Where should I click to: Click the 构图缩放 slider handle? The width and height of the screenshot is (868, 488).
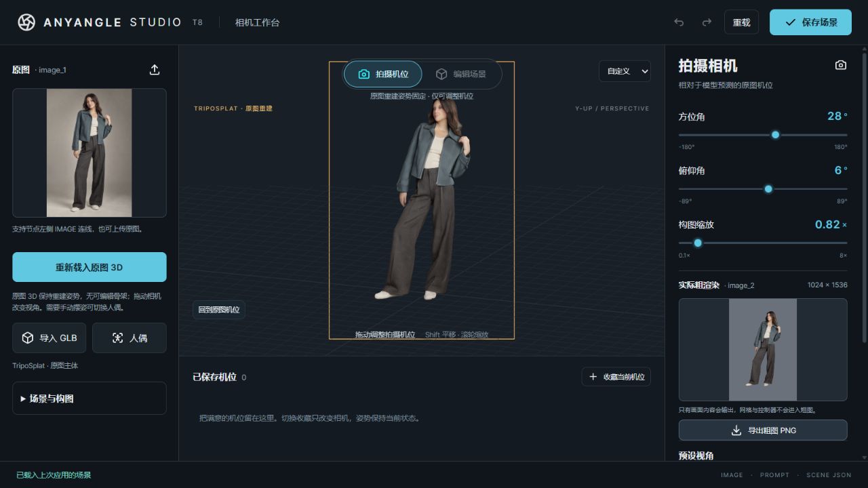tap(698, 243)
